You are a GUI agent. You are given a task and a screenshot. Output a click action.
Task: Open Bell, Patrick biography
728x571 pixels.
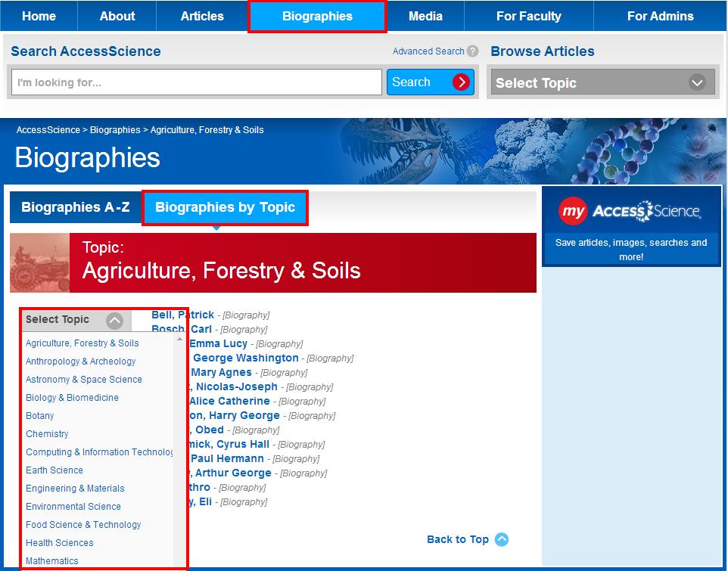[183, 315]
